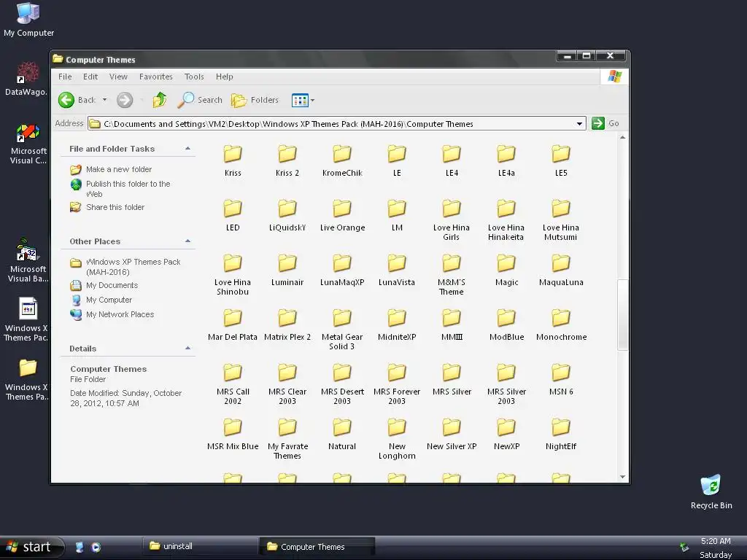Image resolution: width=747 pixels, height=560 pixels.
Task: Collapse the Other Places section
Action: pos(187,241)
